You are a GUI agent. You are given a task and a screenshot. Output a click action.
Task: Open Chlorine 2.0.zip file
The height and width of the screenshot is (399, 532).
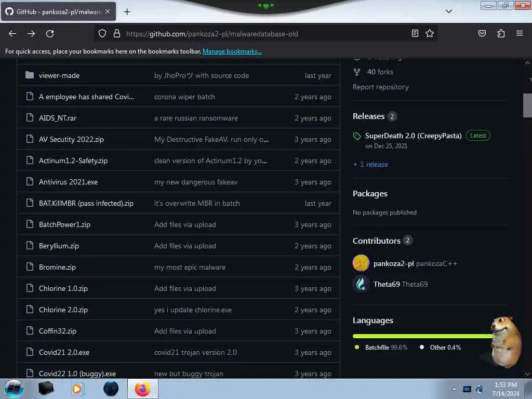click(x=63, y=310)
